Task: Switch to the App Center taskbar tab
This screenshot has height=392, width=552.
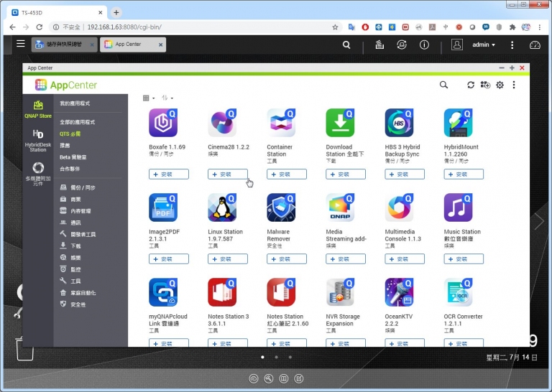Action: 133,45
